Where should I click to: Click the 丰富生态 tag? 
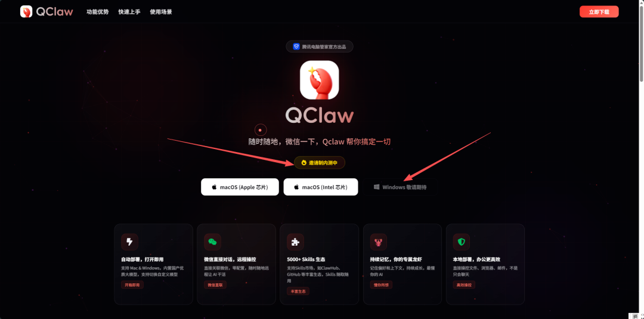298,291
